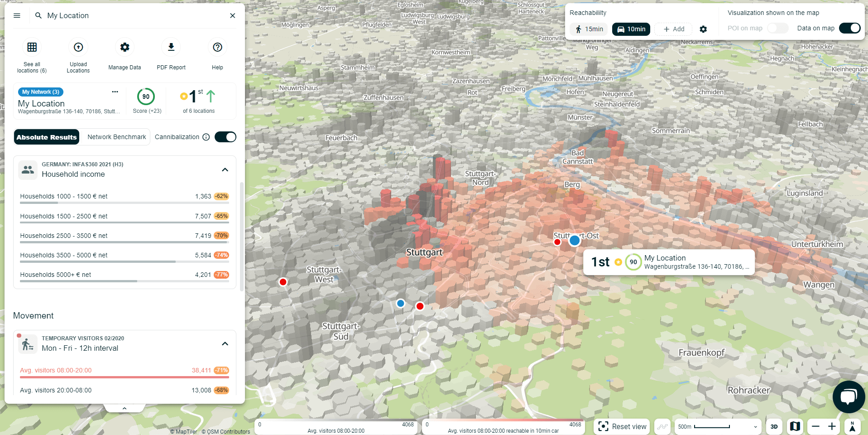Image resolution: width=868 pixels, height=435 pixels.
Task: Collapse the Temporary Visitors section
Action: point(225,343)
